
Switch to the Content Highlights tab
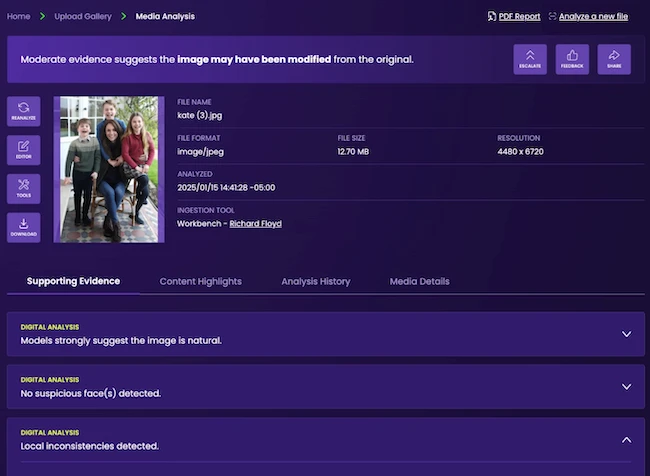click(x=201, y=281)
